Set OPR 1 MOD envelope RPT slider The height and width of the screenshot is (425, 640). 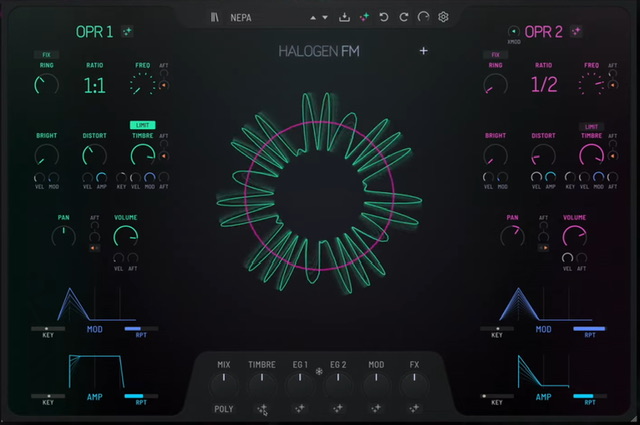point(141,328)
